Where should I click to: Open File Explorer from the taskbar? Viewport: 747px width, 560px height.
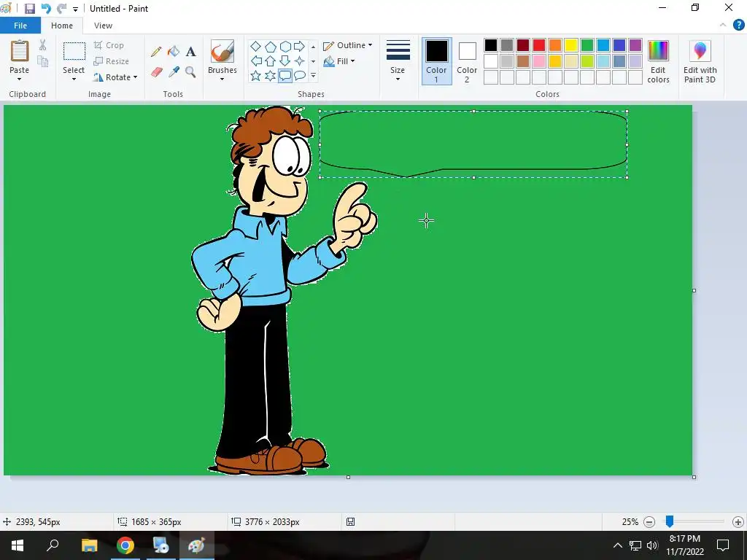[89, 545]
